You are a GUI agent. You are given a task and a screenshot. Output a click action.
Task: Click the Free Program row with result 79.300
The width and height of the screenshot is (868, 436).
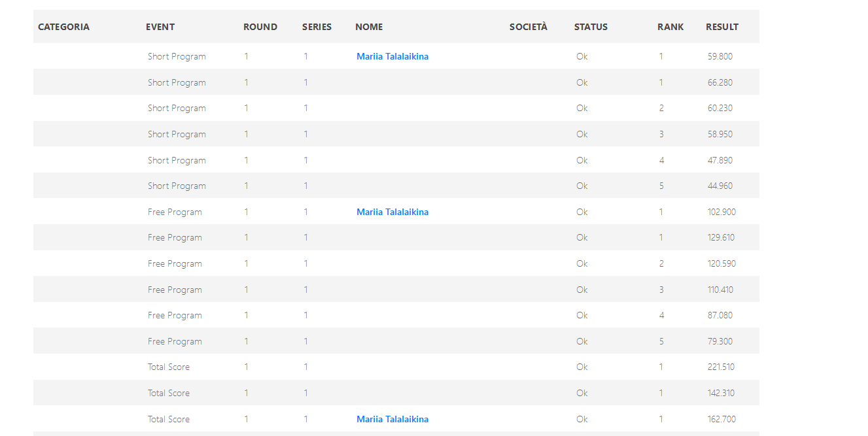click(x=396, y=341)
